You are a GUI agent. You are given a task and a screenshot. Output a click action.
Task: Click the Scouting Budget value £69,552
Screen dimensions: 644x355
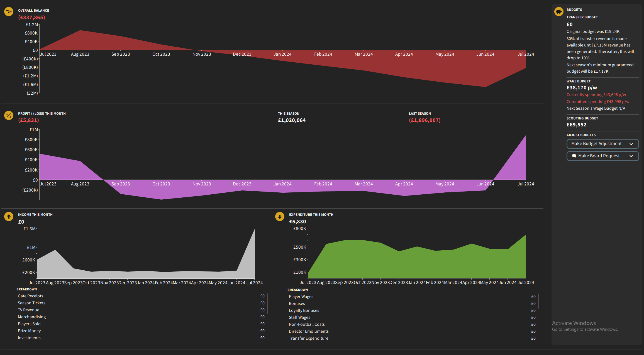click(x=576, y=125)
